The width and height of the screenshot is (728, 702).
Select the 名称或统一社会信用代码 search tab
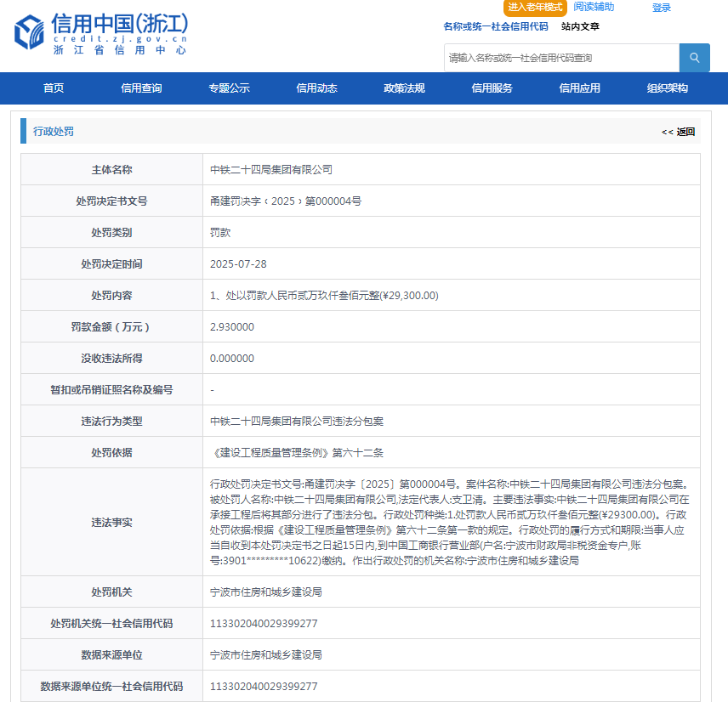click(x=495, y=26)
